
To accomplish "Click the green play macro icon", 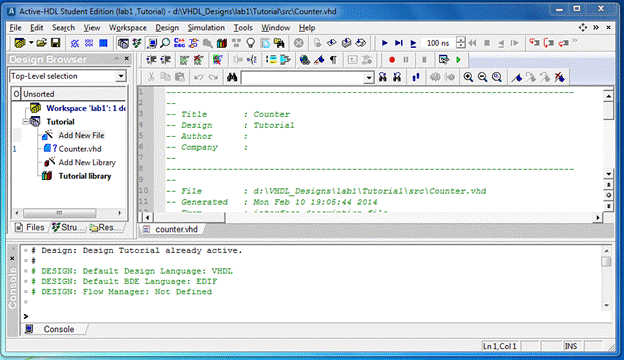I will click(458, 60).
